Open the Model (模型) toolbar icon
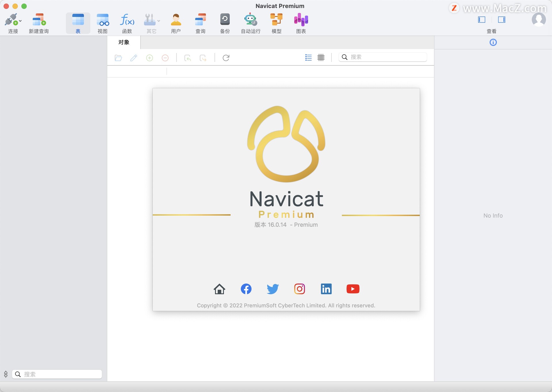Image resolution: width=552 pixels, height=392 pixels. coord(276,20)
